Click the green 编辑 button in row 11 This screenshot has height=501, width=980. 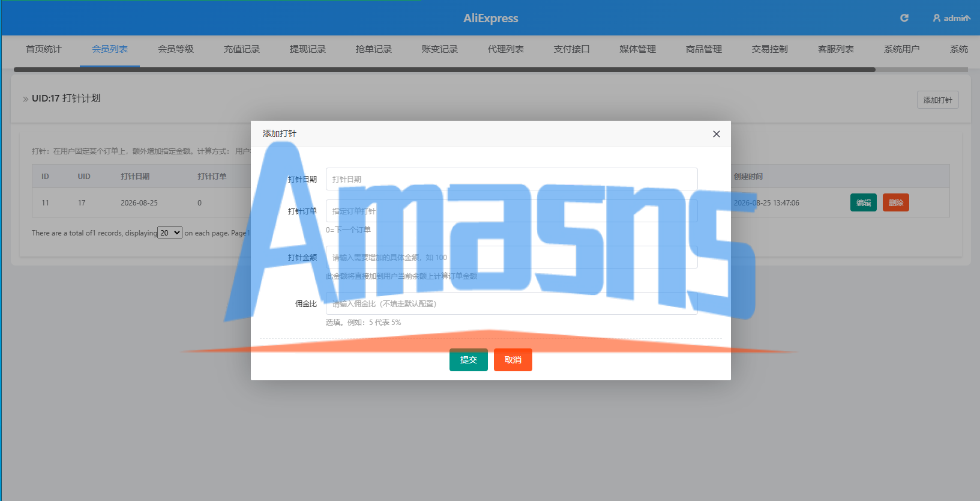click(864, 202)
